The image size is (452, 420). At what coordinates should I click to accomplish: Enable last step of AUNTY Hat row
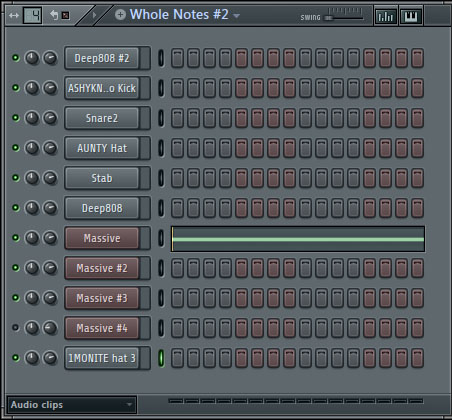[417, 148]
